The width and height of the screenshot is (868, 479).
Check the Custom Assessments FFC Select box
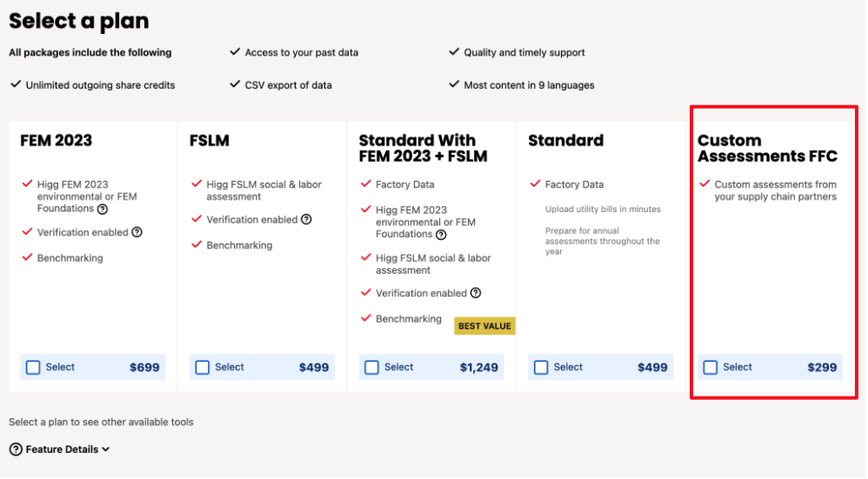point(711,368)
